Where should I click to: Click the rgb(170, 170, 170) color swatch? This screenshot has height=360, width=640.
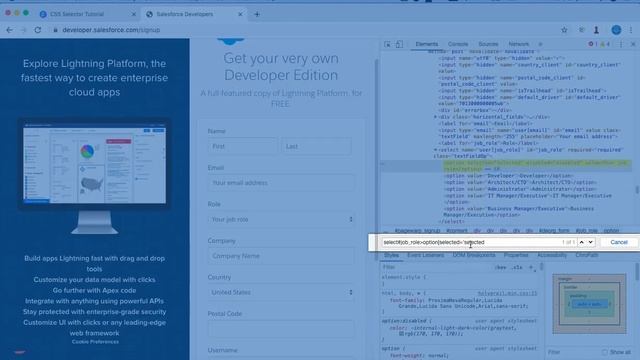click(x=401, y=333)
